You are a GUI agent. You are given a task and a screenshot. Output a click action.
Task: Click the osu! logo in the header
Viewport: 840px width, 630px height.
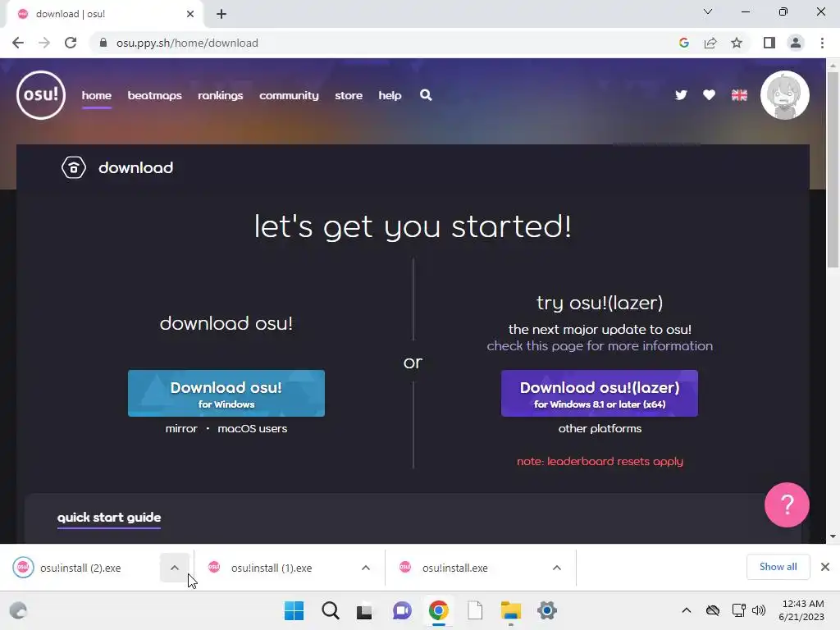41,95
